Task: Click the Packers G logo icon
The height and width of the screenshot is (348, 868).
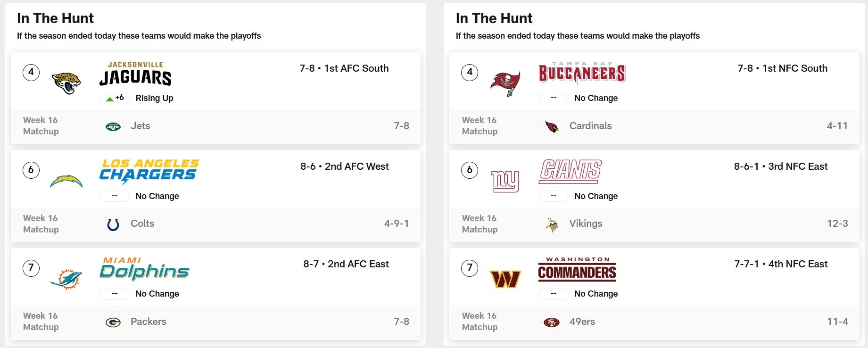Action: click(113, 322)
